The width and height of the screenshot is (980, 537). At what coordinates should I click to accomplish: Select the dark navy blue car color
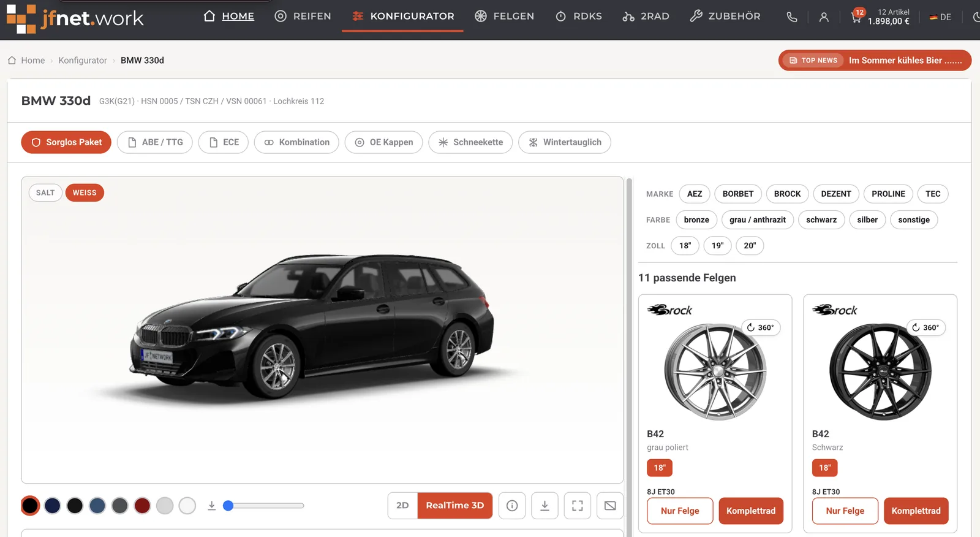coord(53,506)
